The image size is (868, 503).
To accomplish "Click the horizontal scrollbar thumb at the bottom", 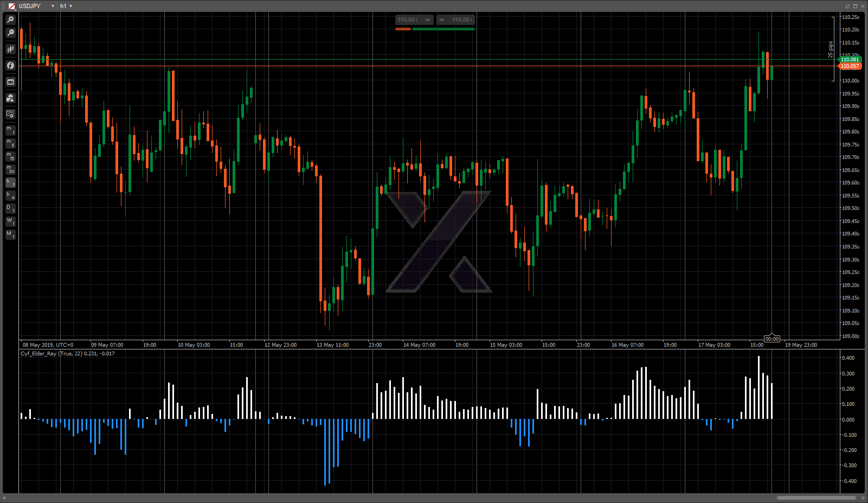I will click(x=816, y=498).
